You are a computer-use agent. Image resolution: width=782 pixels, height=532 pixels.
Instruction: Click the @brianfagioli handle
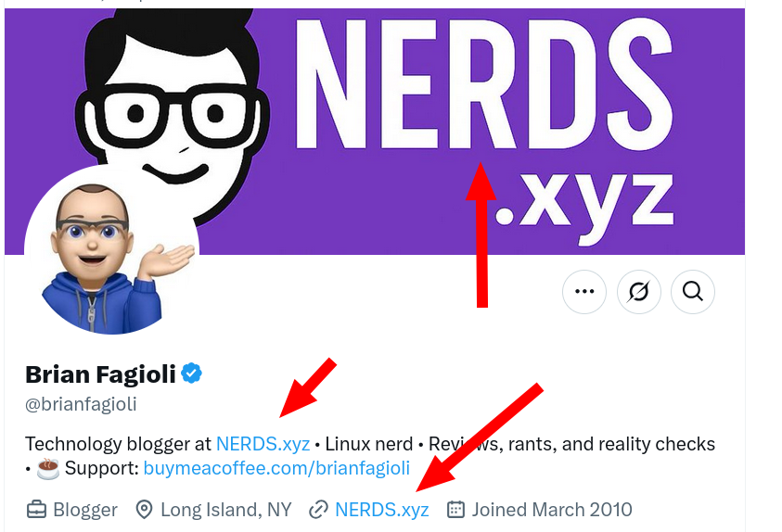[81, 404]
